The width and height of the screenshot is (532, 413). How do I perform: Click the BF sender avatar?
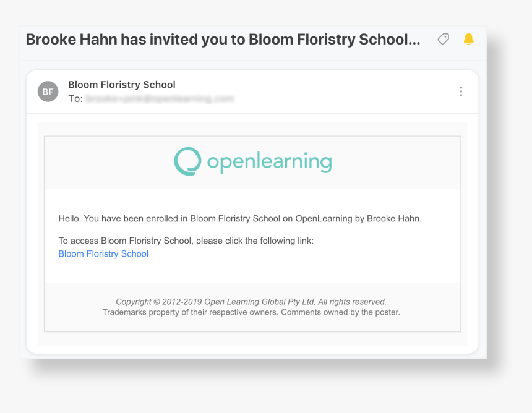tap(48, 92)
